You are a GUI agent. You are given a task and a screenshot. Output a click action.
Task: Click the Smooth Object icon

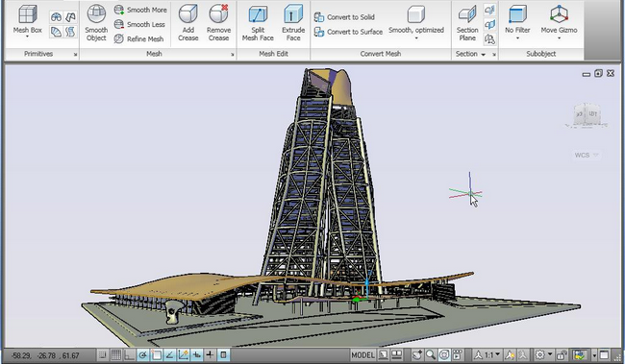[x=96, y=23]
